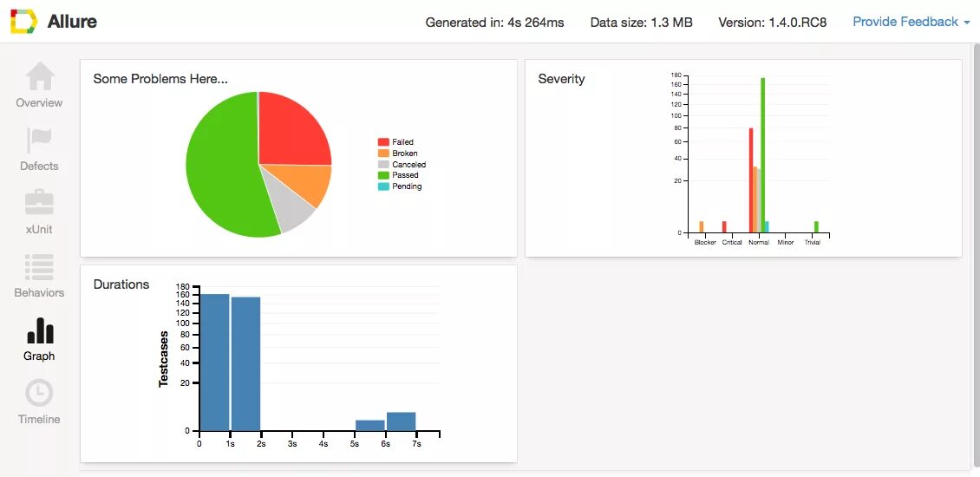
Task: Click the 5s to 6s duration bar
Action: pyautogui.click(x=370, y=426)
